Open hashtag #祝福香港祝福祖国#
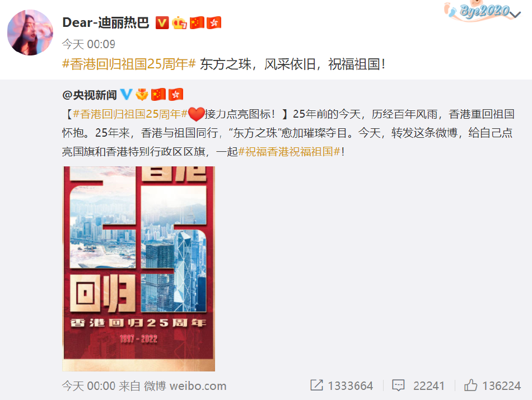Image resolution: width=532 pixels, height=400 pixels. 290,152
